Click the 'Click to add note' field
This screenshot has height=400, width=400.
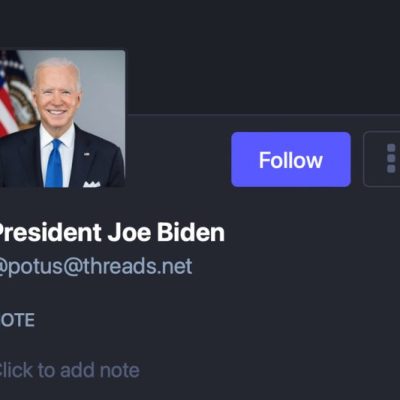point(68,370)
